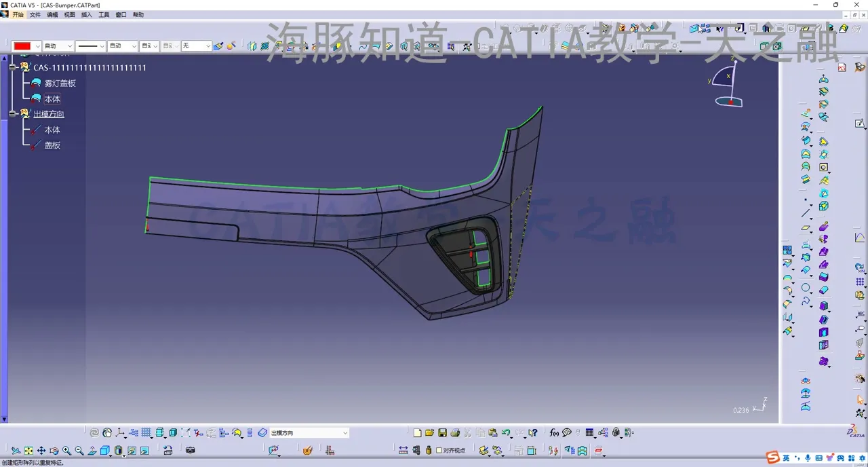Click the Save disk icon
This screenshot has height=467, width=868.
point(442,433)
